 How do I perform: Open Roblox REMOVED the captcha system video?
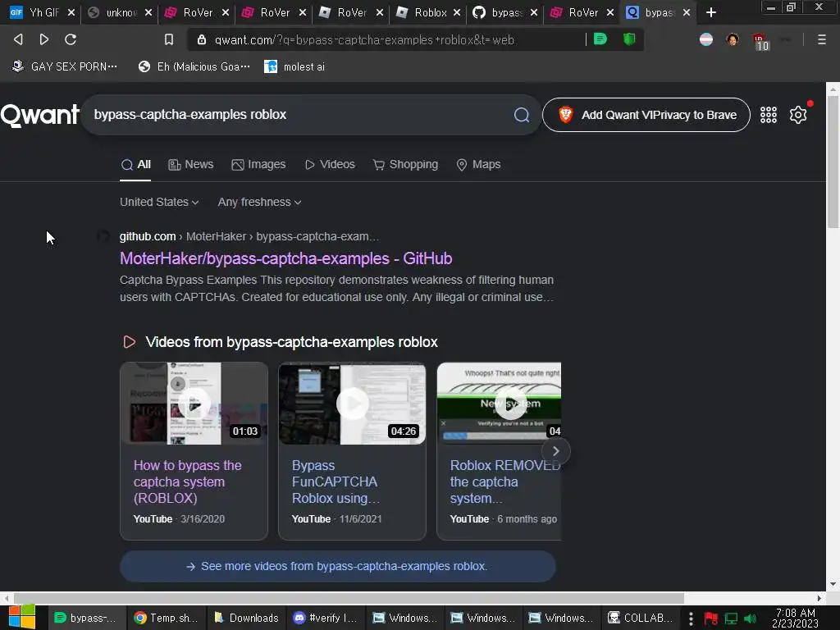pyautogui.click(x=504, y=482)
